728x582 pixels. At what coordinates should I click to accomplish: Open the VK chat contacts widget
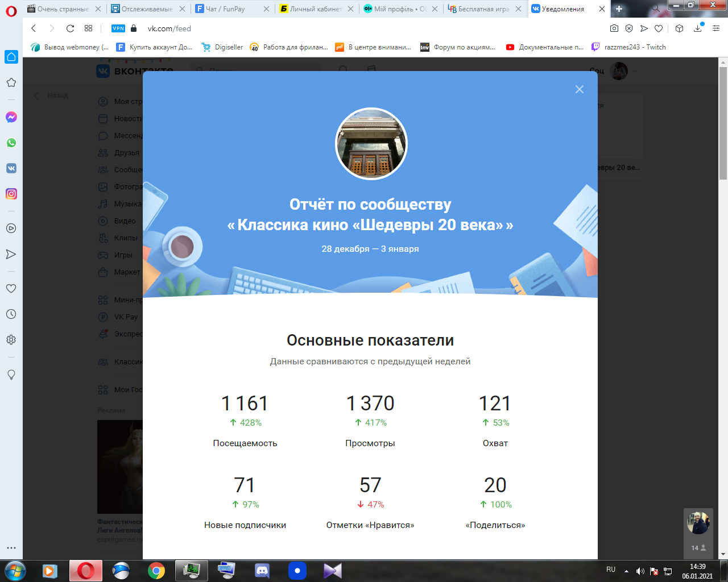pos(698,533)
